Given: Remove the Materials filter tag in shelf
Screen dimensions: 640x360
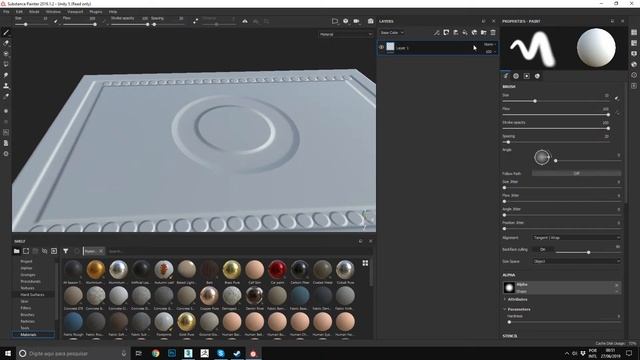Looking at the screenshot, I should click(x=101, y=251).
